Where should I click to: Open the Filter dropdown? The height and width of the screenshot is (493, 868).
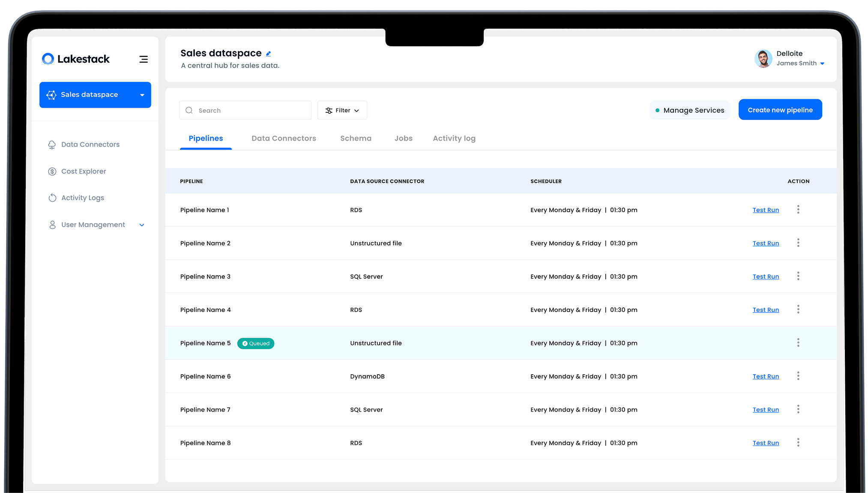coord(342,111)
